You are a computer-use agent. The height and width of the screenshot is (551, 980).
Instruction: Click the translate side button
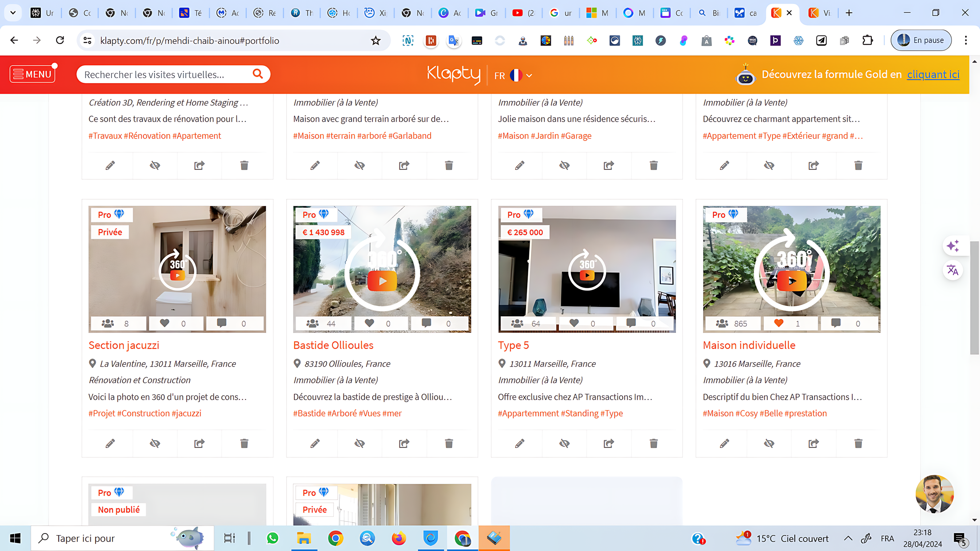[x=953, y=270]
